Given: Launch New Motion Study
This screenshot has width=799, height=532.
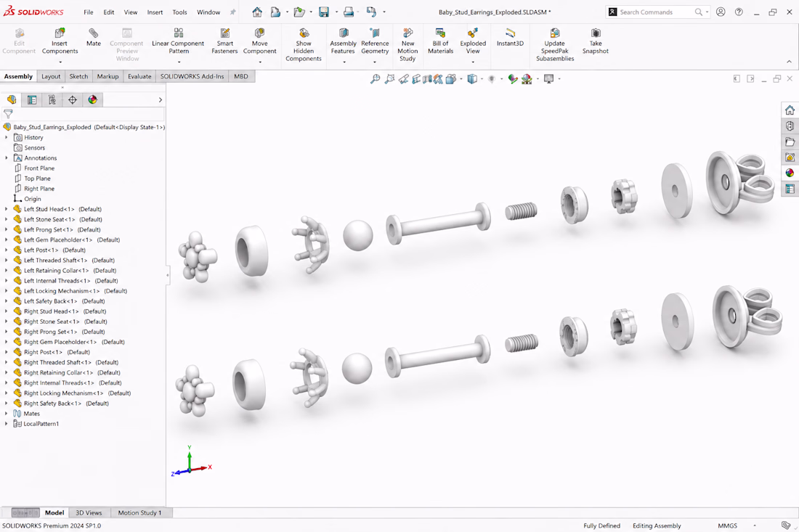Looking at the screenshot, I should (407, 45).
